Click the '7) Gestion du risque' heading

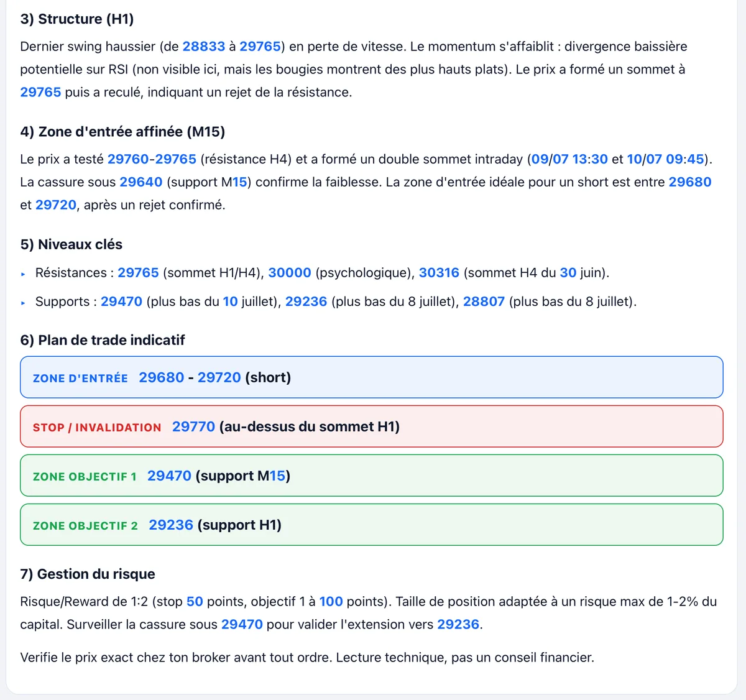(x=88, y=574)
